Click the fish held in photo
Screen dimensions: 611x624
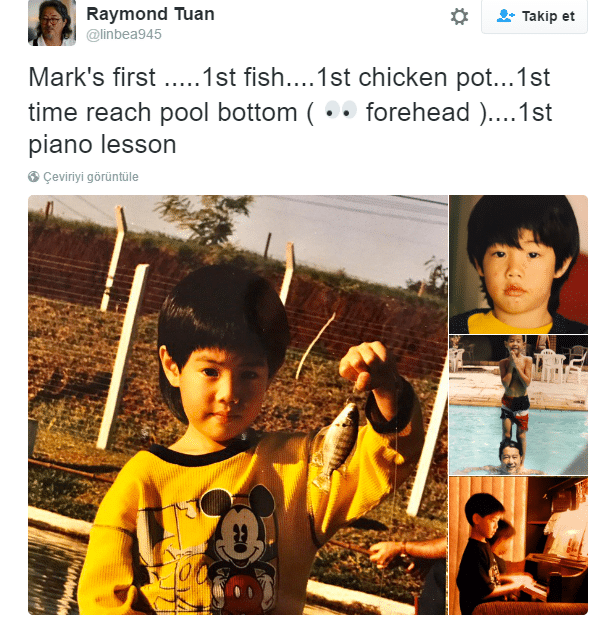(336, 445)
